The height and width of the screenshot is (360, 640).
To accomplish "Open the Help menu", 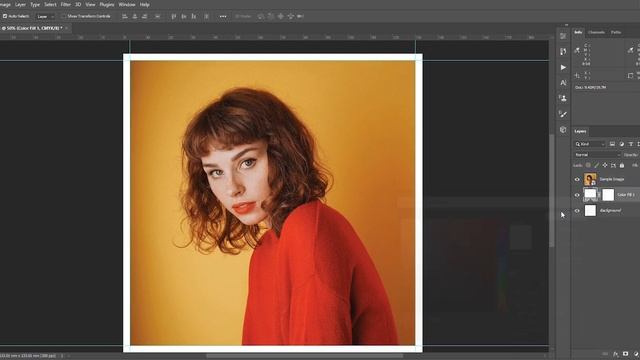I will [144, 4].
